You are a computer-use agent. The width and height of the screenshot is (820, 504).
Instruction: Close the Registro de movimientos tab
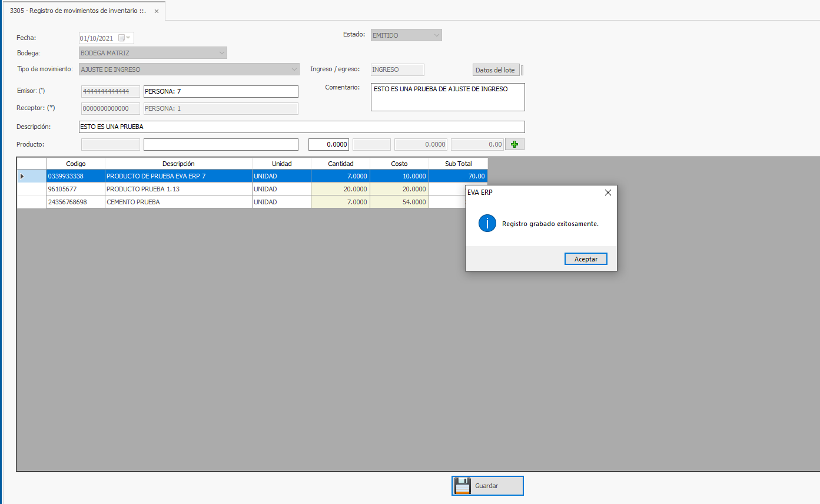point(157,11)
